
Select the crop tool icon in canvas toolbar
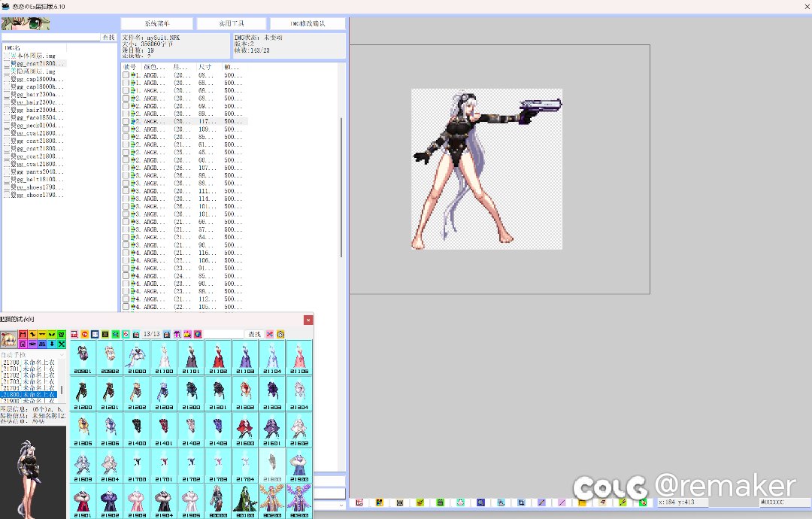pos(521,502)
